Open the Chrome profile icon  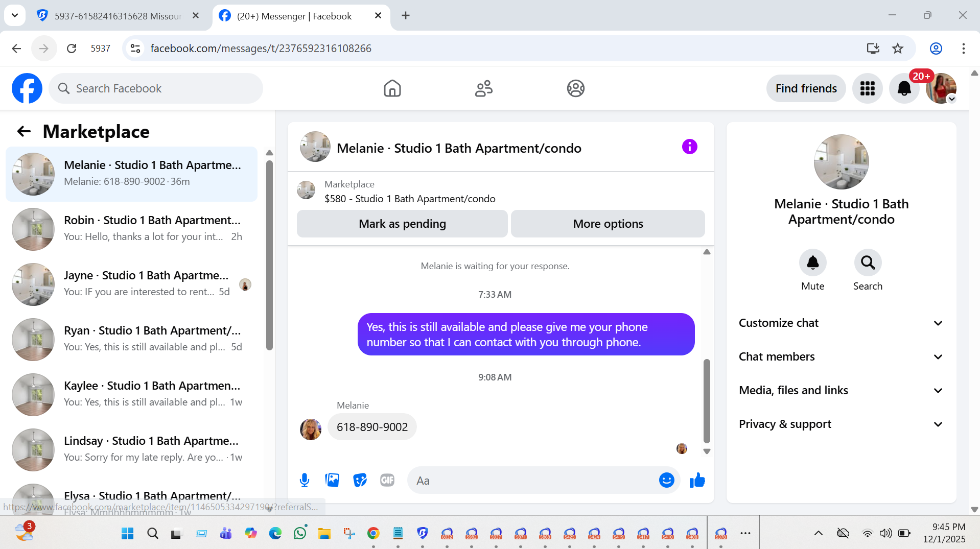[936, 49]
